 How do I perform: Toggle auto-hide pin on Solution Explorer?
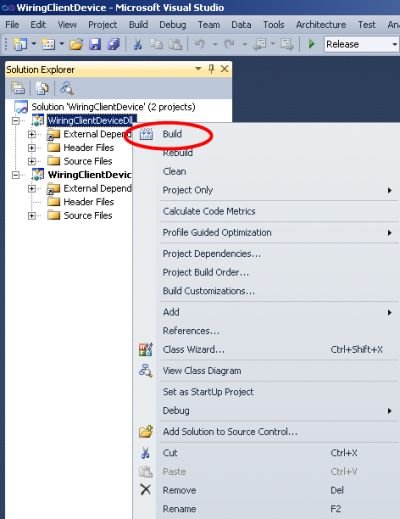[211, 69]
